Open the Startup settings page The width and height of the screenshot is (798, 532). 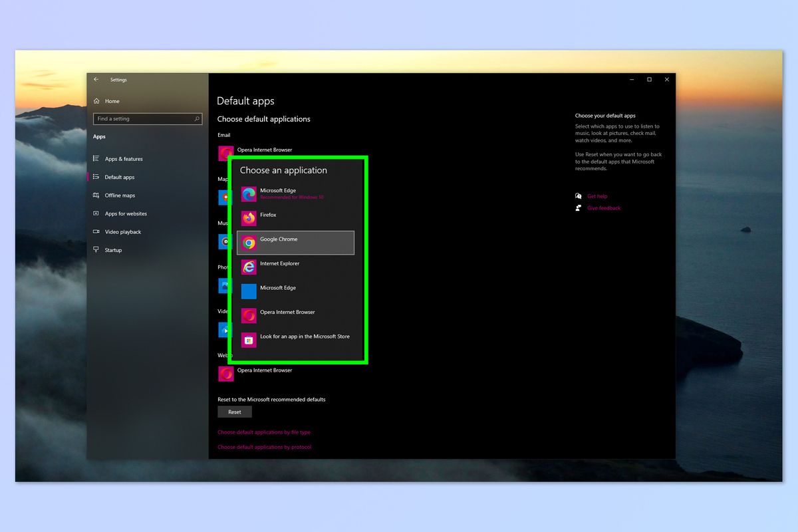pos(114,250)
